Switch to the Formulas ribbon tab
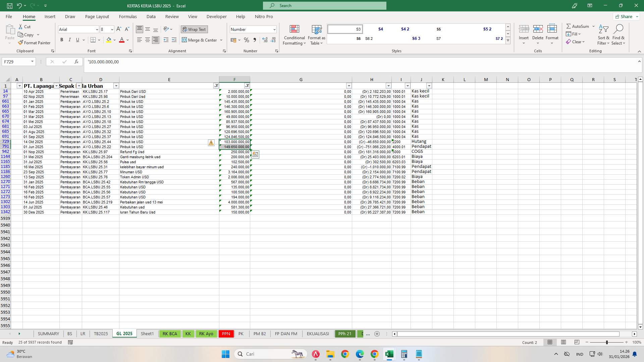 [128, 16]
